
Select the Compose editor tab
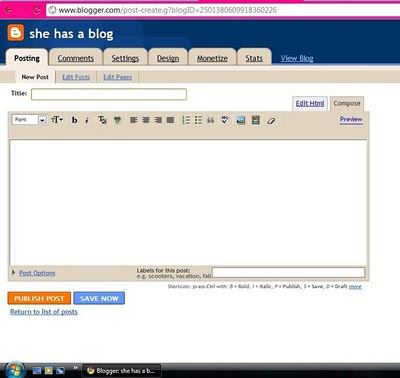347,103
